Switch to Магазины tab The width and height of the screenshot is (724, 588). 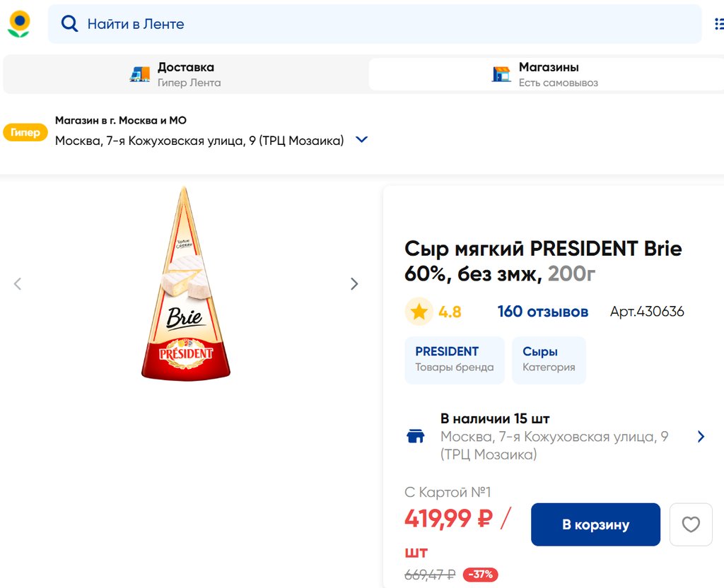pyautogui.click(x=548, y=74)
